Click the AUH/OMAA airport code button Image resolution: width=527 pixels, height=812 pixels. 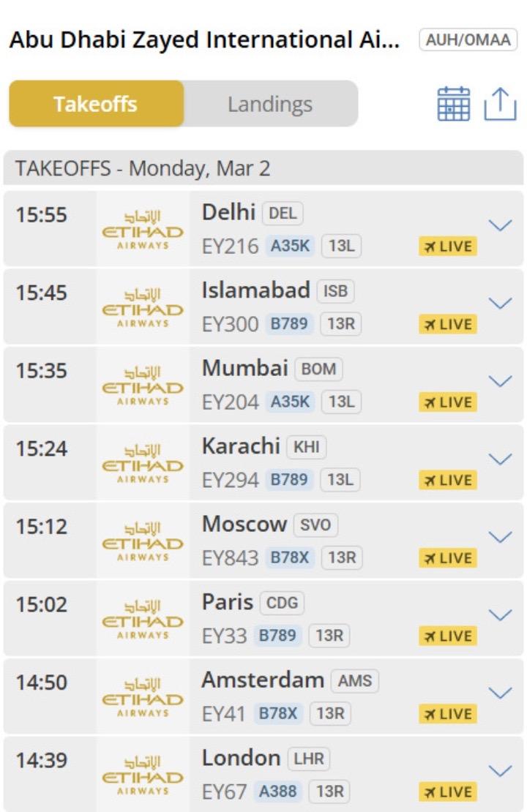468,40
